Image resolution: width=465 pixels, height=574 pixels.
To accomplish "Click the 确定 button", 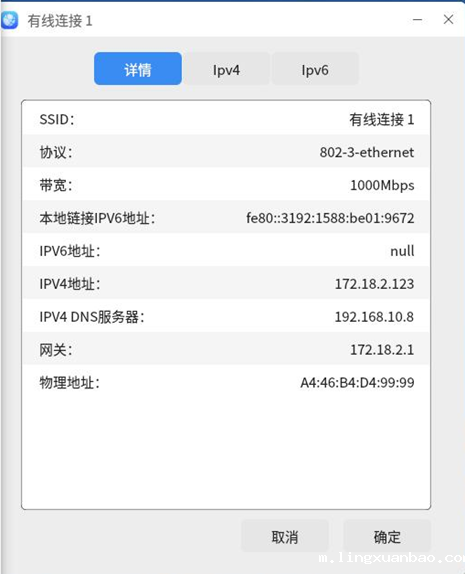I will coord(387,536).
